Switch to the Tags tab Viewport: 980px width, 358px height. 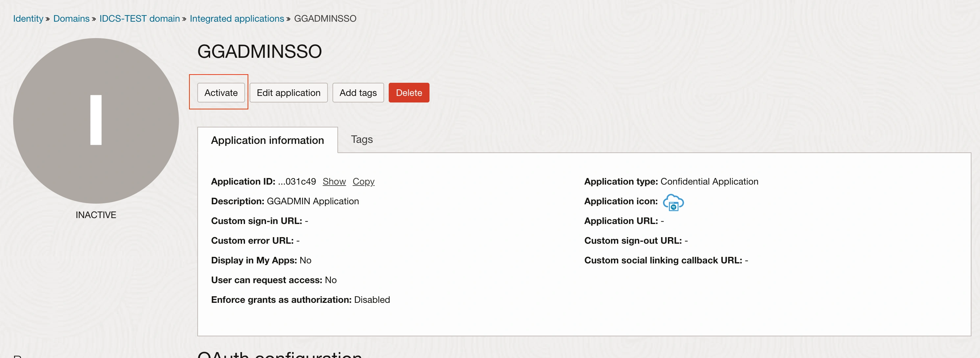pos(361,140)
